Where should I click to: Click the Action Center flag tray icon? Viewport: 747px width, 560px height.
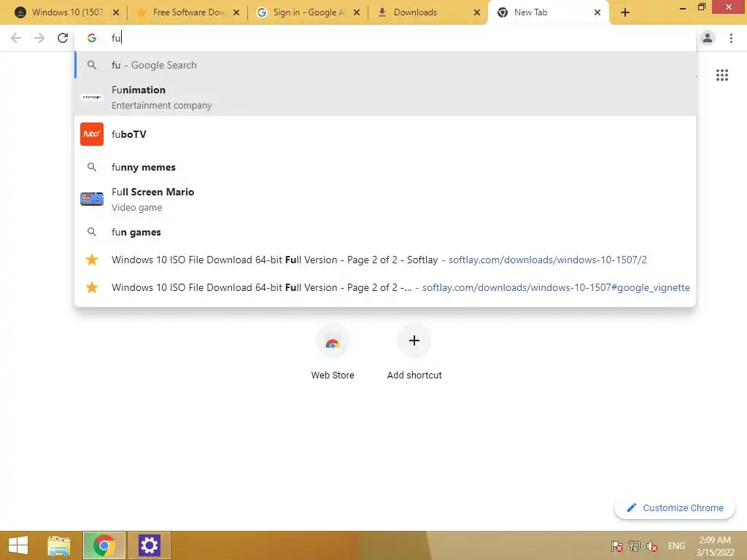click(617, 546)
